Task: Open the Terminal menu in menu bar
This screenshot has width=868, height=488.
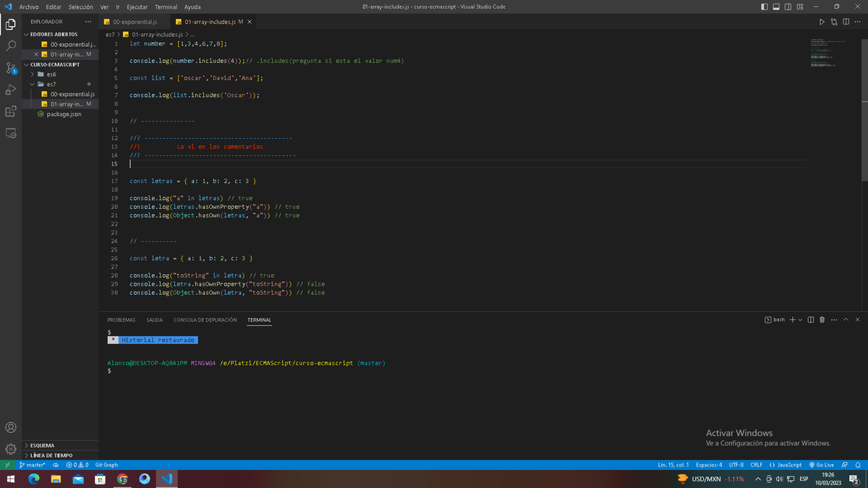Action: click(x=166, y=7)
